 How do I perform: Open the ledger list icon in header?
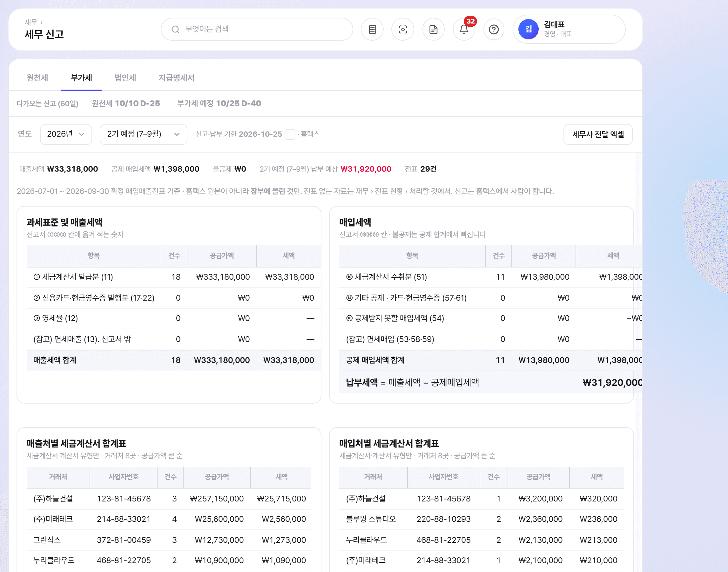(372, 30)
